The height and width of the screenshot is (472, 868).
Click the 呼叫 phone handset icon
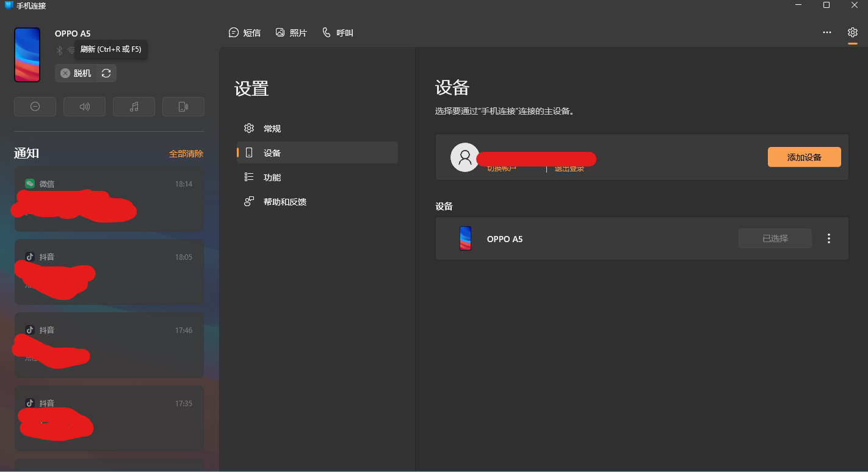tap(327, 32)
